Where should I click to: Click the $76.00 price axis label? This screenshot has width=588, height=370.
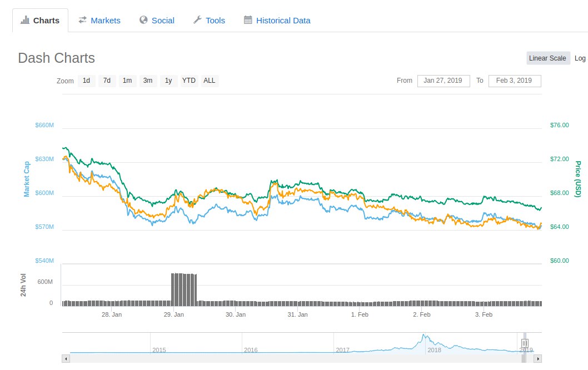tap(560, 125)
